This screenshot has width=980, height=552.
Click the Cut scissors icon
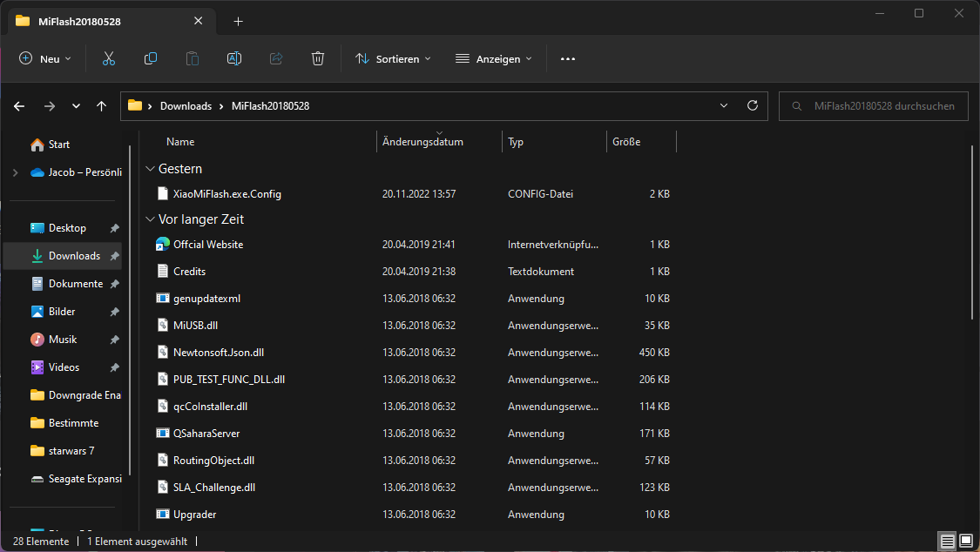[x=109, y=58]
